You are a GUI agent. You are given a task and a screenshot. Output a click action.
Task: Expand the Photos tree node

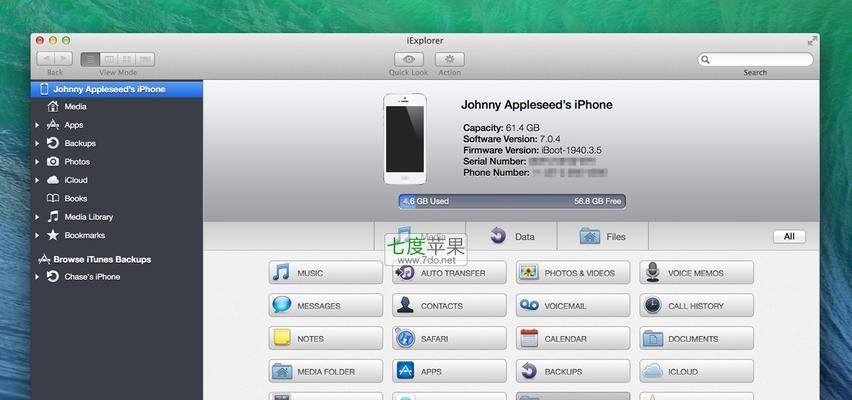click(37, 162)
